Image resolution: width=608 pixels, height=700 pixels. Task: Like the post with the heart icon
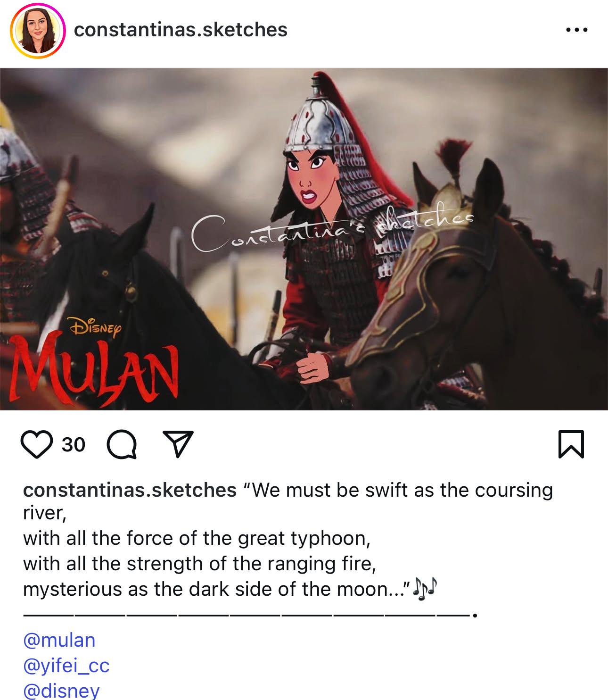pos(37,444)
